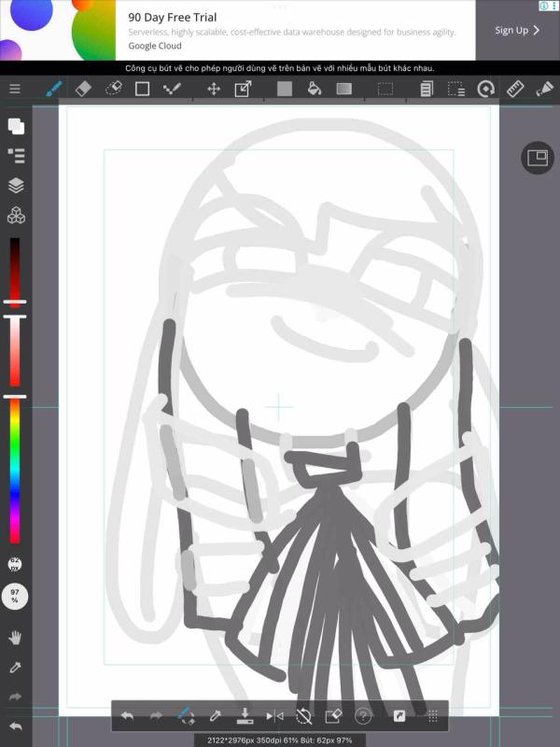Open the Ruler tool

tap(515, 89)
